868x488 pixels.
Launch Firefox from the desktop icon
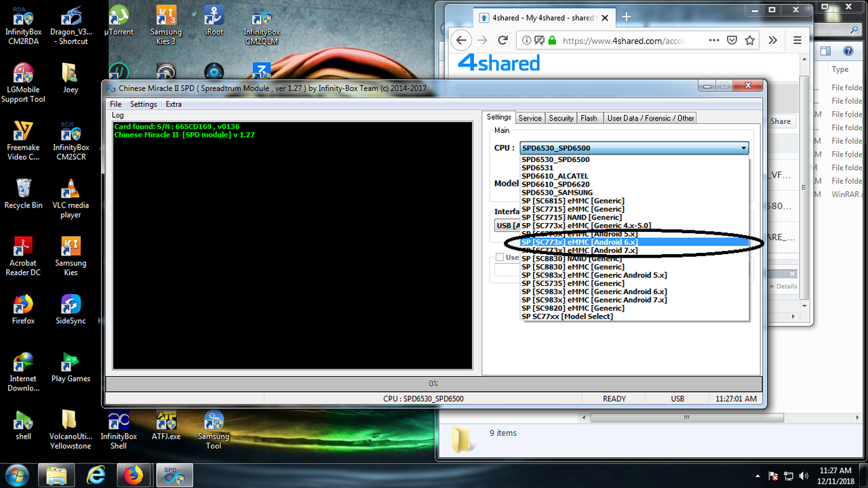[23, 309]
